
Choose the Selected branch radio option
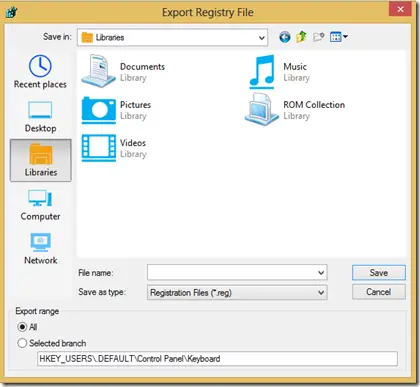[52, 343]
